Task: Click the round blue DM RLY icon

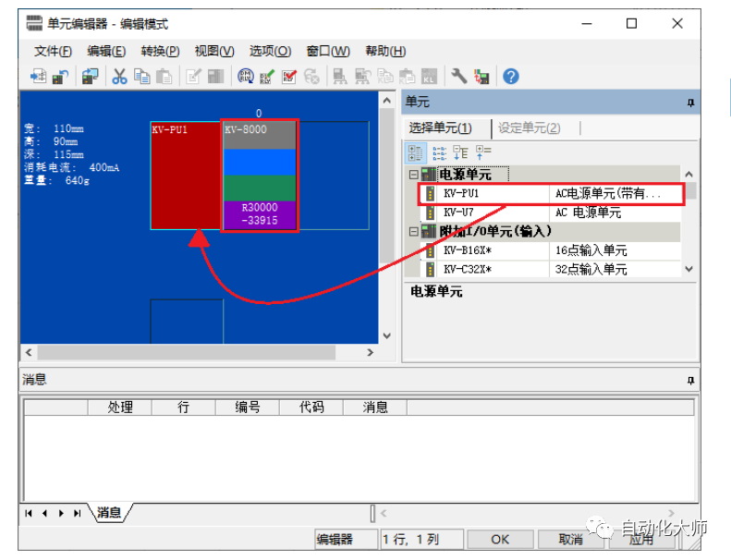Action: (245, 76)
